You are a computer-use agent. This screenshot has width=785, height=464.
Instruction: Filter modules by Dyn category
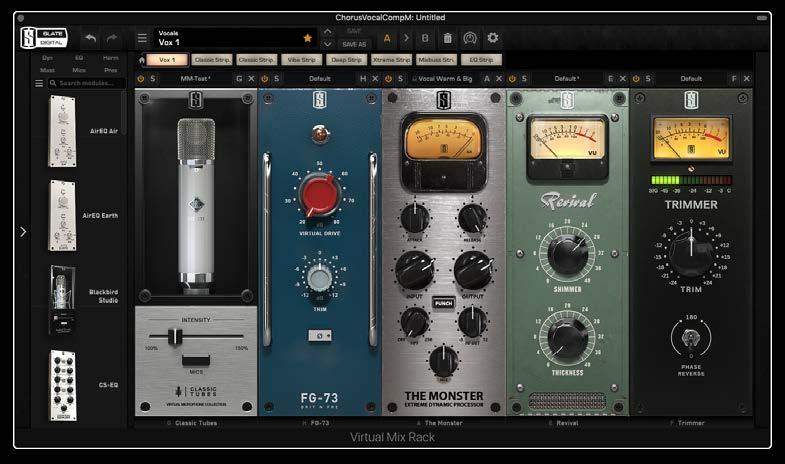point(47,58)
